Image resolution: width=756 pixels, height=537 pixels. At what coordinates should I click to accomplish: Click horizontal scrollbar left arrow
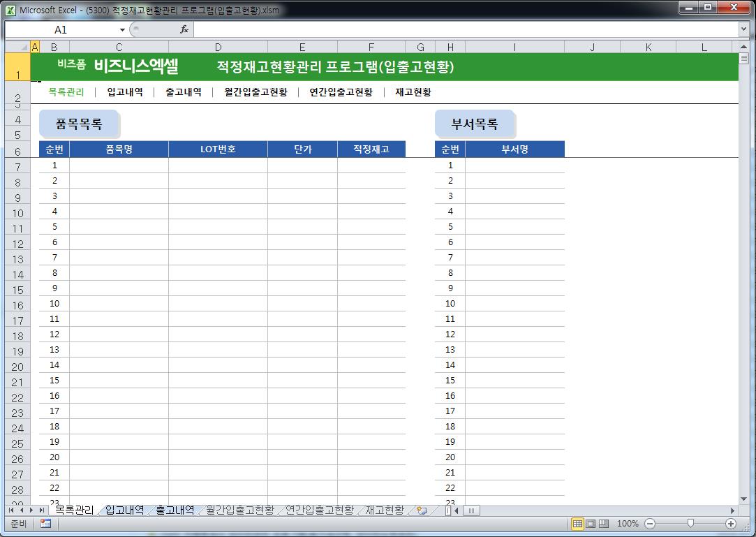click(456, 510)
